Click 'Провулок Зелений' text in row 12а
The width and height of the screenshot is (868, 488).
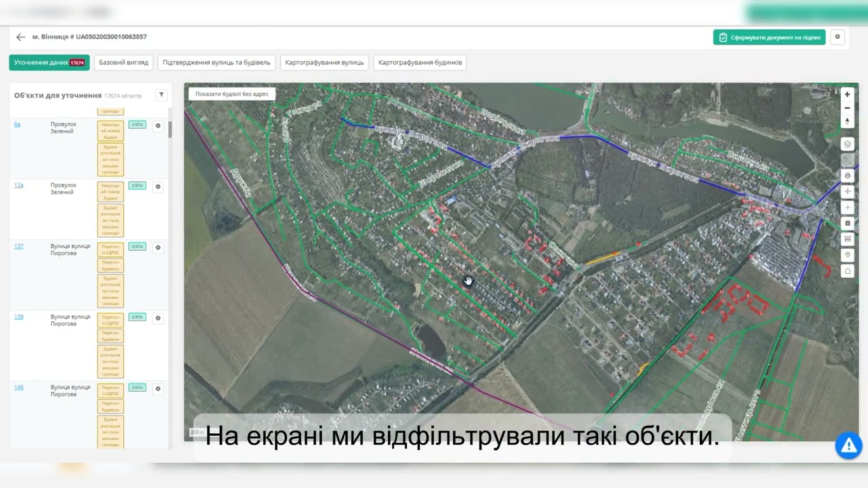64,188
